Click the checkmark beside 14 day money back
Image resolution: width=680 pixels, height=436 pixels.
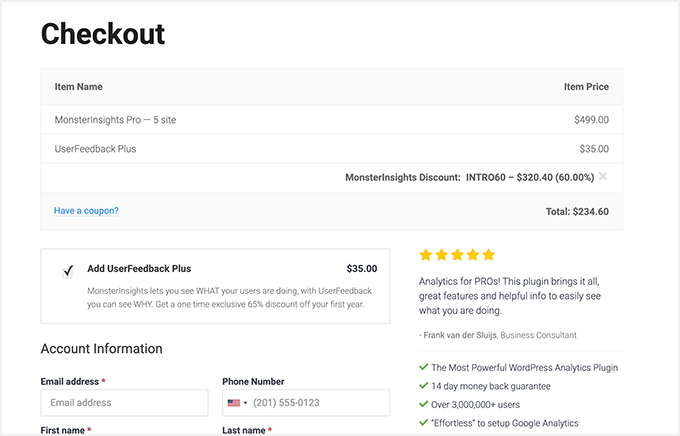point(424,385)
